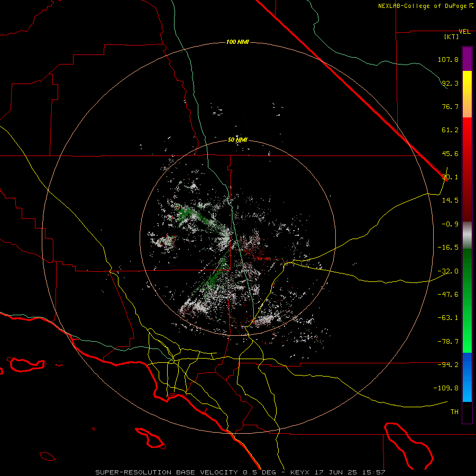Viewport: 476px width, 476px height.
Task: Click the -63.1 scale value
Action: click(448, 318)
